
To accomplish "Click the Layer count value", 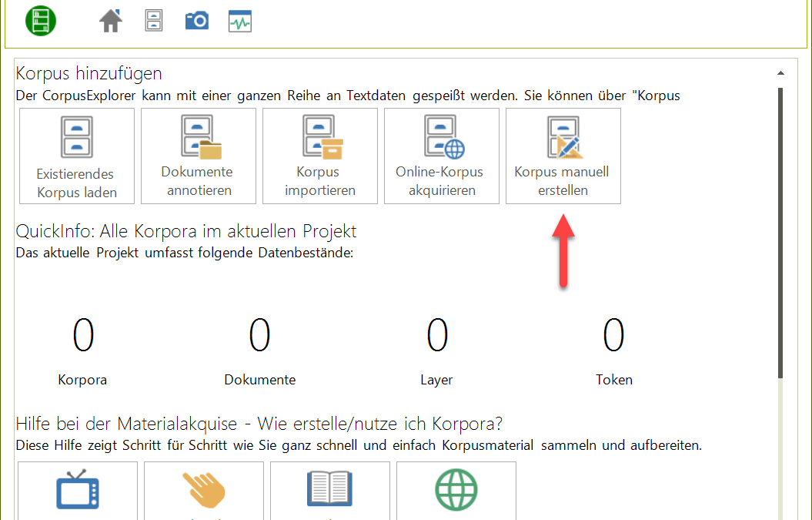I will (x=437, y=335).
